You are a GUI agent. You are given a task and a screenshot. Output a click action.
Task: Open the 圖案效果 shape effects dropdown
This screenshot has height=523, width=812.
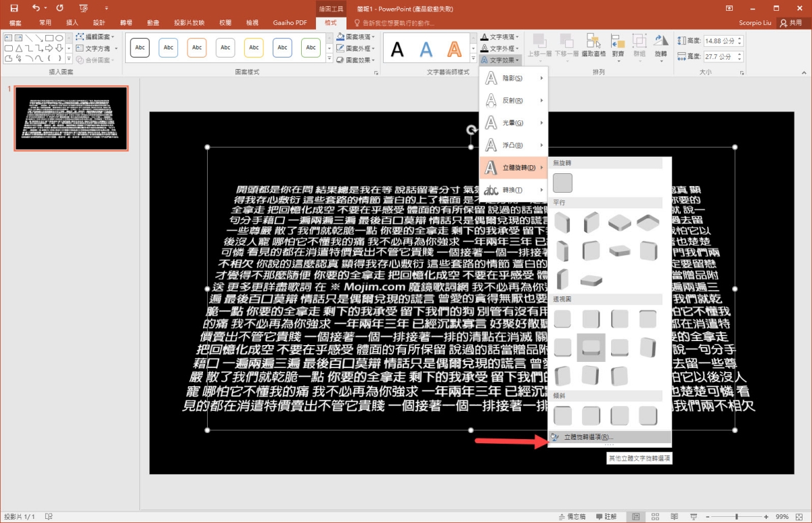pyautogui.click(x=359, y=60)
